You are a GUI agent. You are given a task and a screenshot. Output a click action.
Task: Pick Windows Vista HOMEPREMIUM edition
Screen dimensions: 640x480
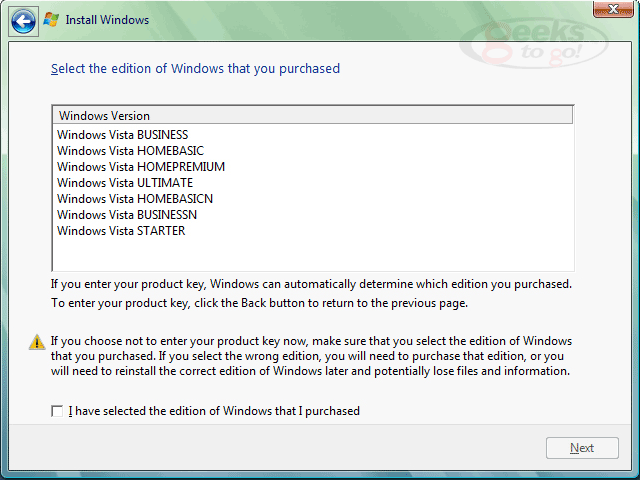click(141, 167)
